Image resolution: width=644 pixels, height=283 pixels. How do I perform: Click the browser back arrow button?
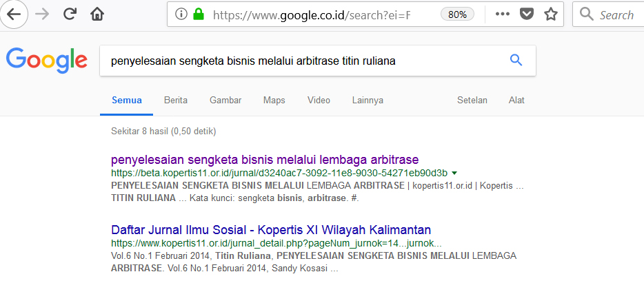(13, 14)
